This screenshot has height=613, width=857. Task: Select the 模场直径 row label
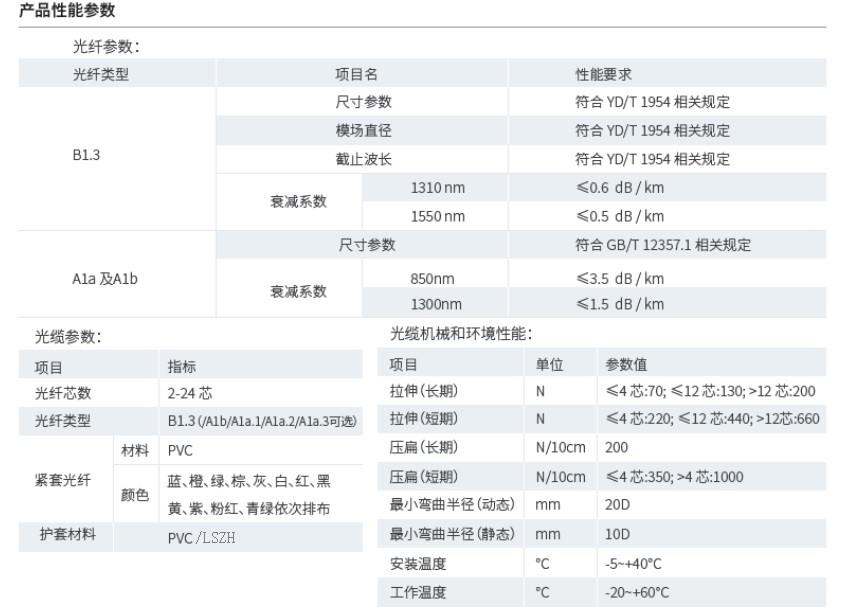click(363, 130)
